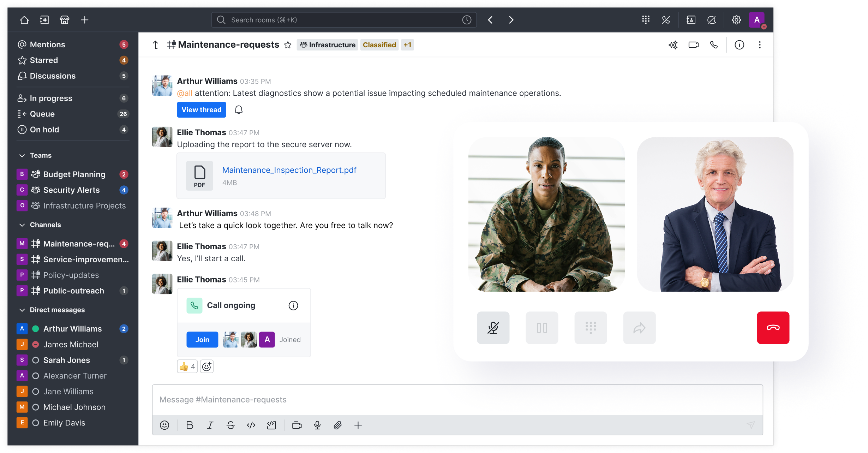Image resolution: width=868 pixels, height=453 pixels.
Task: Open Mentions in the sidebar
Action: coord(47,44)
